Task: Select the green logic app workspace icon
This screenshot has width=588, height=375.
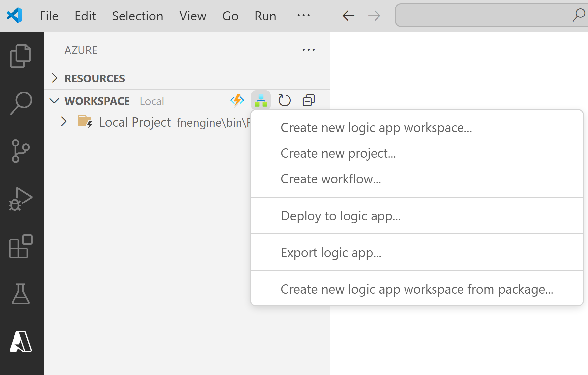Action: (261, 100)
